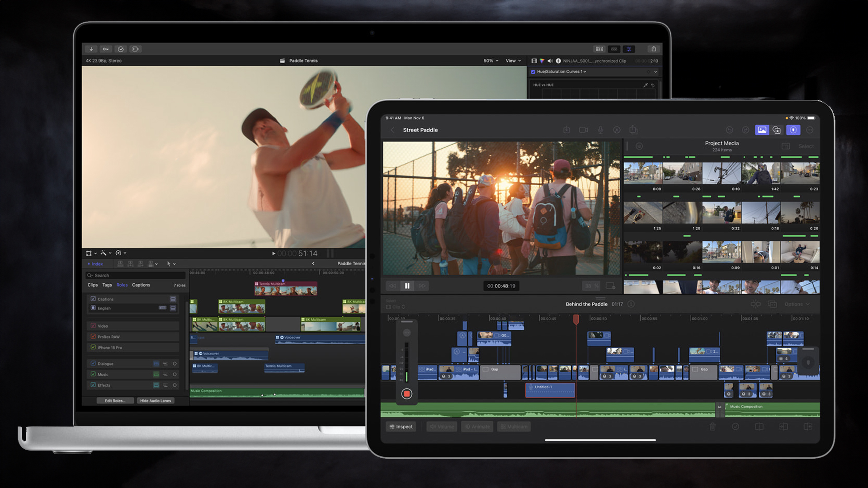
Task: Open the iPad Options dropdown
Action: click(797, 304)
